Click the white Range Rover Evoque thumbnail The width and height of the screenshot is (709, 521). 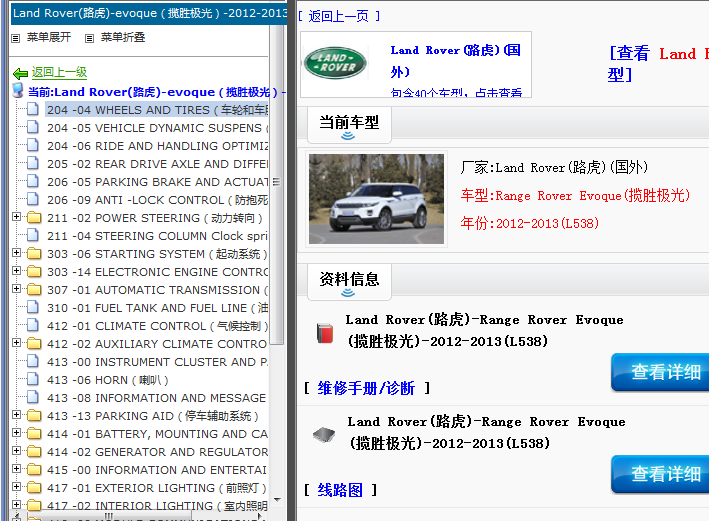pos(376,199)
